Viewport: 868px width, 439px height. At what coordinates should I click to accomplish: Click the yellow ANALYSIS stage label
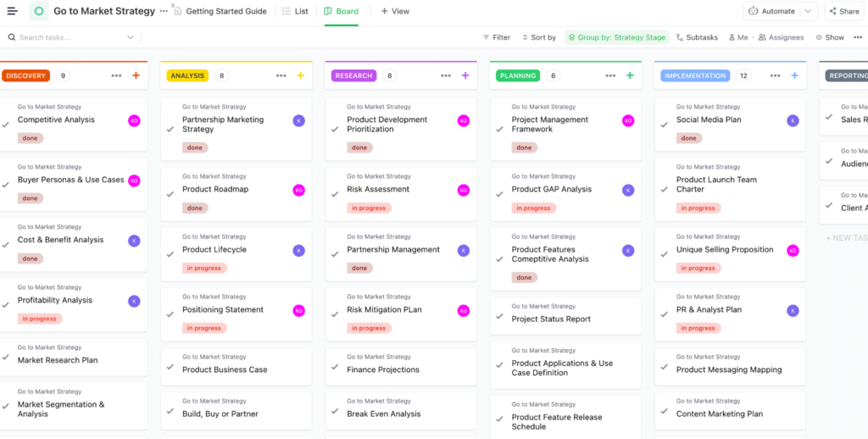tap(187, 75)
